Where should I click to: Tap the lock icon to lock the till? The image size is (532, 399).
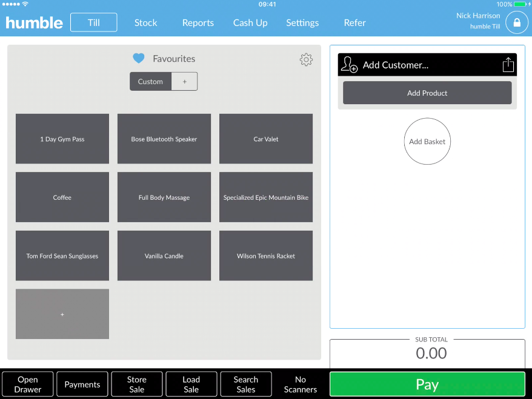click(x=517, y=22)
